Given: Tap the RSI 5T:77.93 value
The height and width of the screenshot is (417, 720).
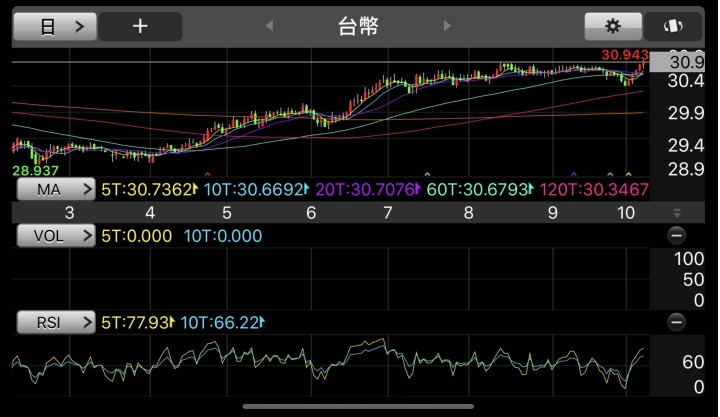Looking at the screenshot, I should [137, 322].
